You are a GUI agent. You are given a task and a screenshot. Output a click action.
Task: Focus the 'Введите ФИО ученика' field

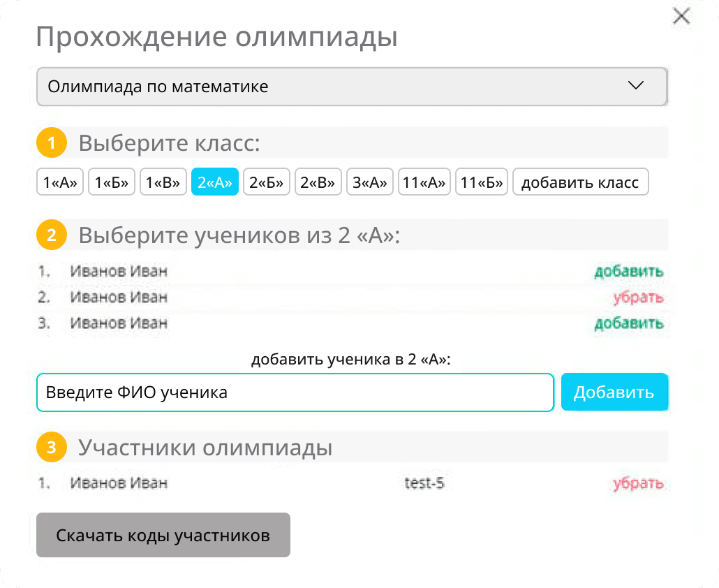click(x=295, y=392)
